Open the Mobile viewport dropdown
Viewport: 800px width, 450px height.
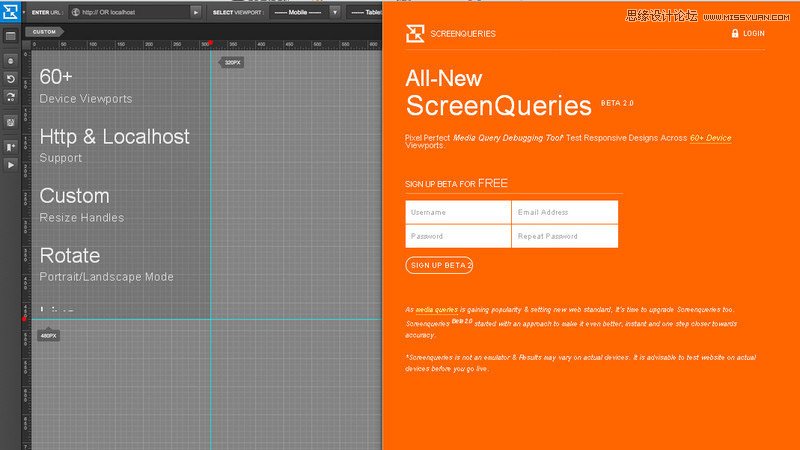pos(297,12)
